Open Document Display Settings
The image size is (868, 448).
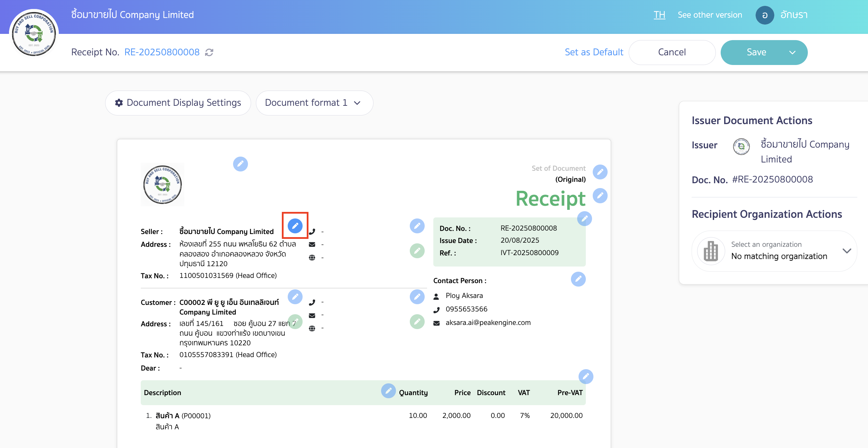(x=178, y=103)
